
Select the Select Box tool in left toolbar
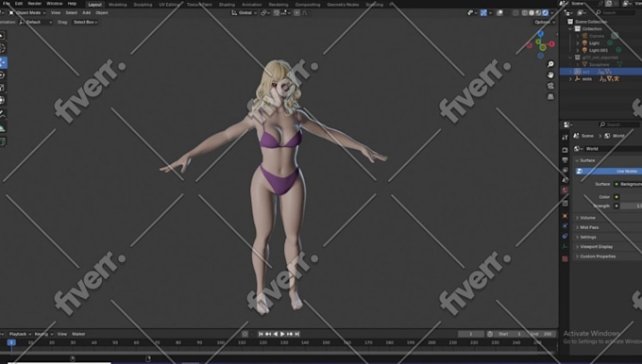pyautogui.click(x=2, y=36)
